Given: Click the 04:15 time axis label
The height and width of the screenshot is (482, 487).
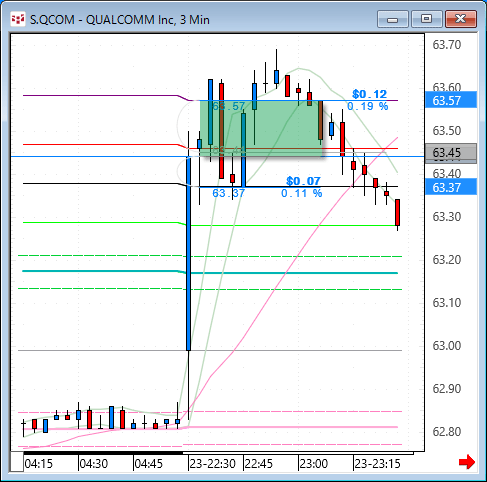Looking at the screenshot, I should [x=39, y=464].
